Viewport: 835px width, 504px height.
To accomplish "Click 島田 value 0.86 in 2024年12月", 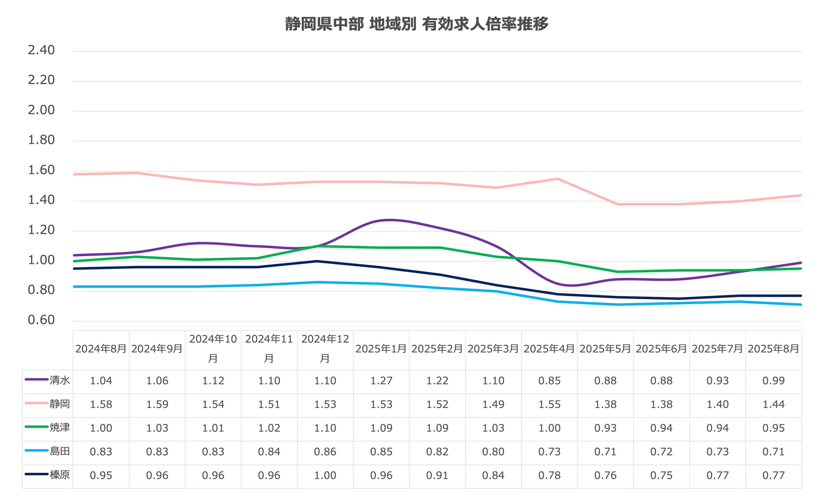I will [325, 452].
